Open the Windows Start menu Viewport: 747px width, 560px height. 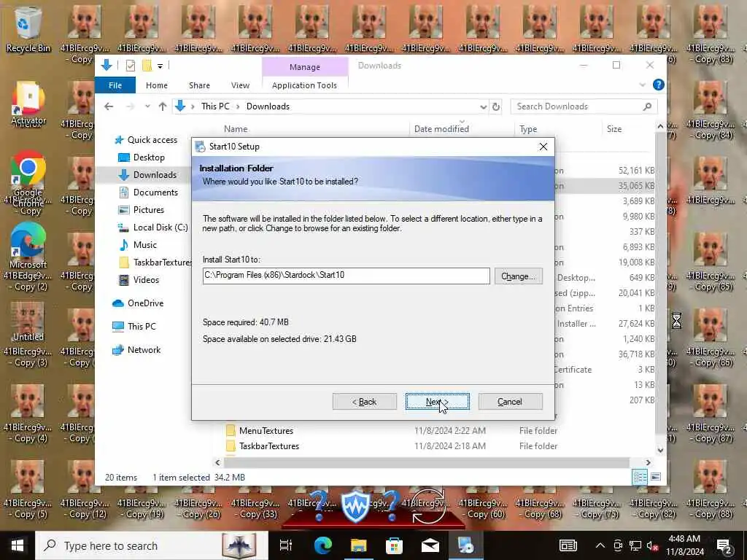18,545
